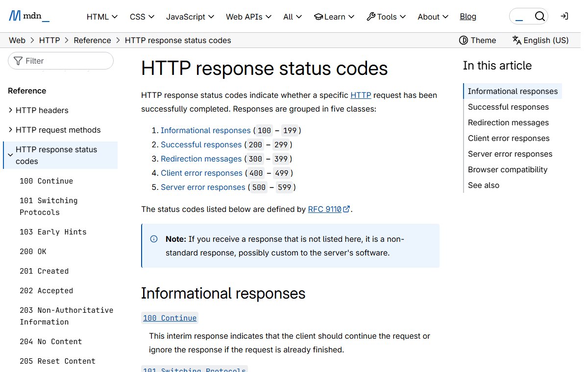Open 204 No Content in the sidebar
This screenshot has width=588, height=372.
pyautogui.click(x=50, y=341)
